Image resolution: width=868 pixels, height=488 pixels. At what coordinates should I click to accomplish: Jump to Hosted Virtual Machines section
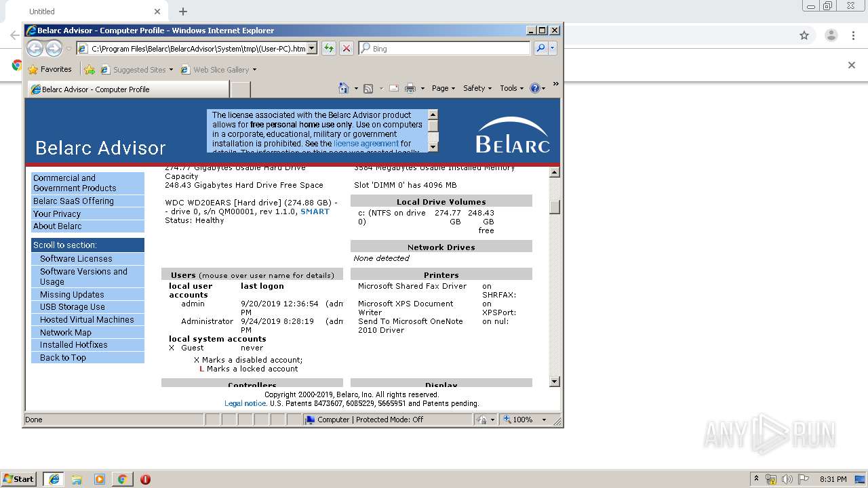[x=87, y=320]
